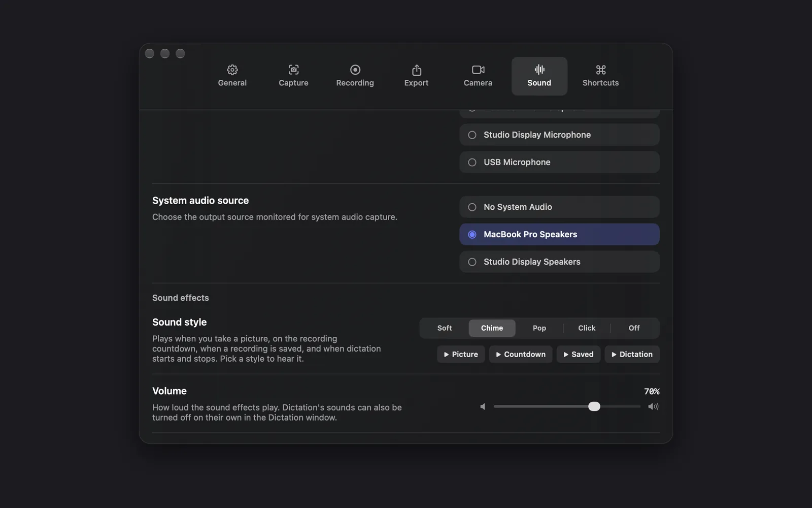Choose No System Audio

tap(559, 207)
